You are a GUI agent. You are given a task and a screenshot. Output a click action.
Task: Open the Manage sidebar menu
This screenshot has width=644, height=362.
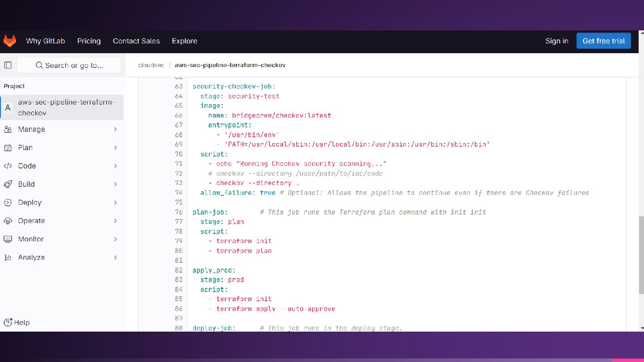[x=62, y=129]
